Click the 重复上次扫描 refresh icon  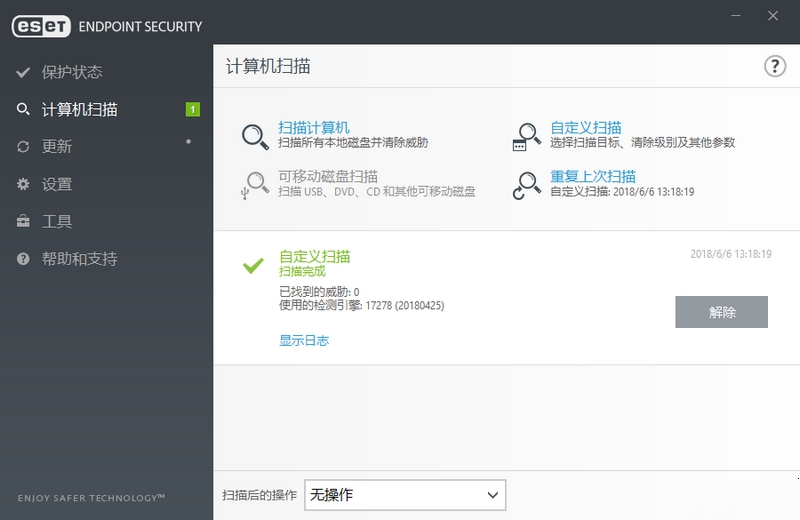(526, 185)
